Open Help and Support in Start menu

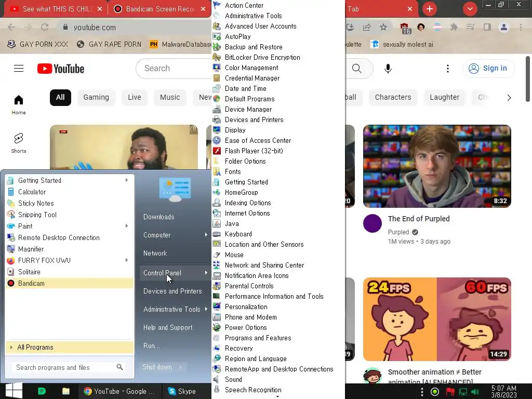(x=168, y=327)
